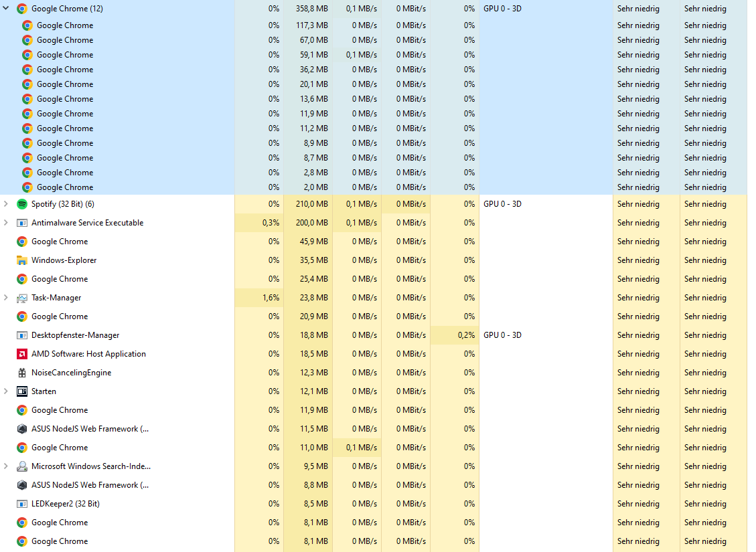Select the first Google Chrome child process

coord(65,25)
